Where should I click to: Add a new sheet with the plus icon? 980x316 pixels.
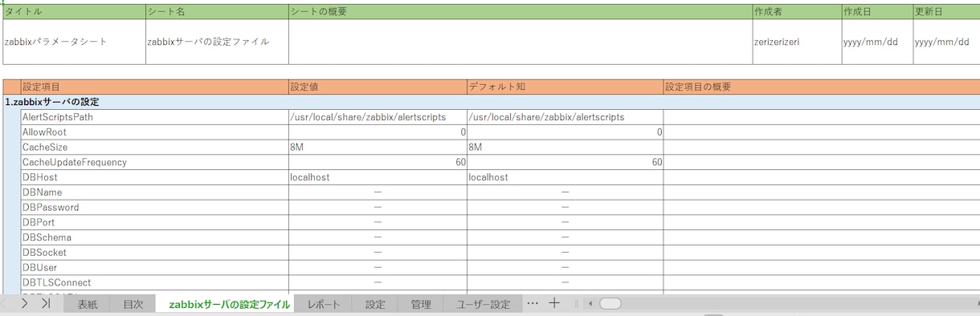click(x=554, y=303)
